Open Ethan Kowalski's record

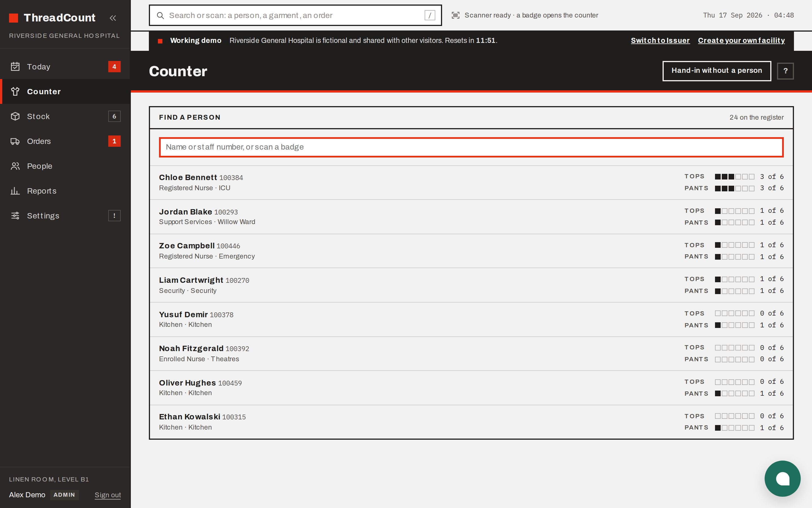point(471,422)
